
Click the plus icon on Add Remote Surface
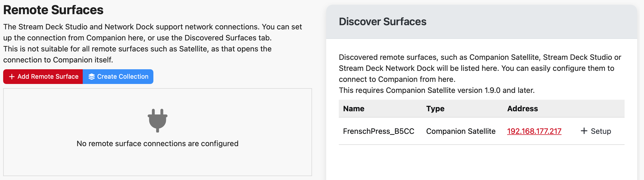click(x=12, y=77)
